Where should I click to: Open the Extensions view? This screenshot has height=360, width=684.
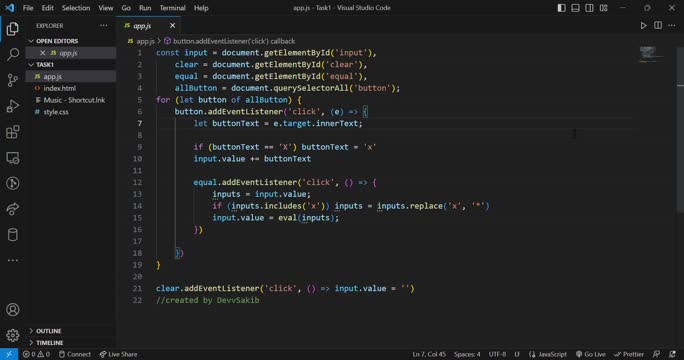tap(13, 132)
